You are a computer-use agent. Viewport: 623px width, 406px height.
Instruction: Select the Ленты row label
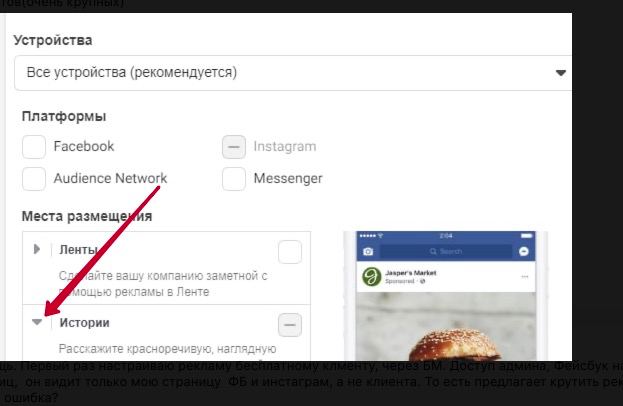pyautogui.click(x=79, y=249)
